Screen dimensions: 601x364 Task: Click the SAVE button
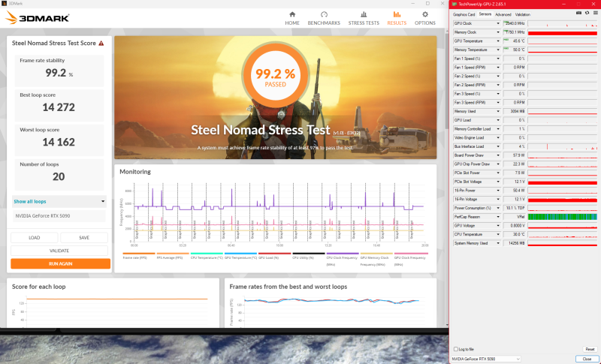[84, 238]
